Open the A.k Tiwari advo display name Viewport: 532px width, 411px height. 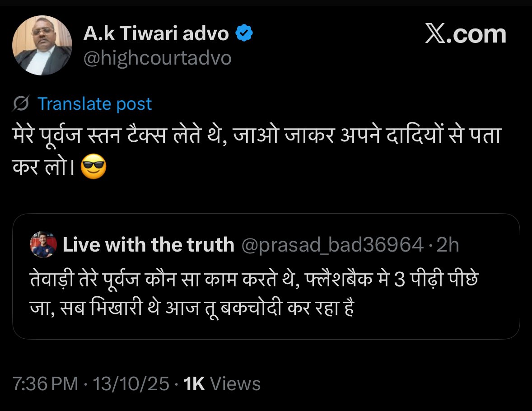point(156,33)
